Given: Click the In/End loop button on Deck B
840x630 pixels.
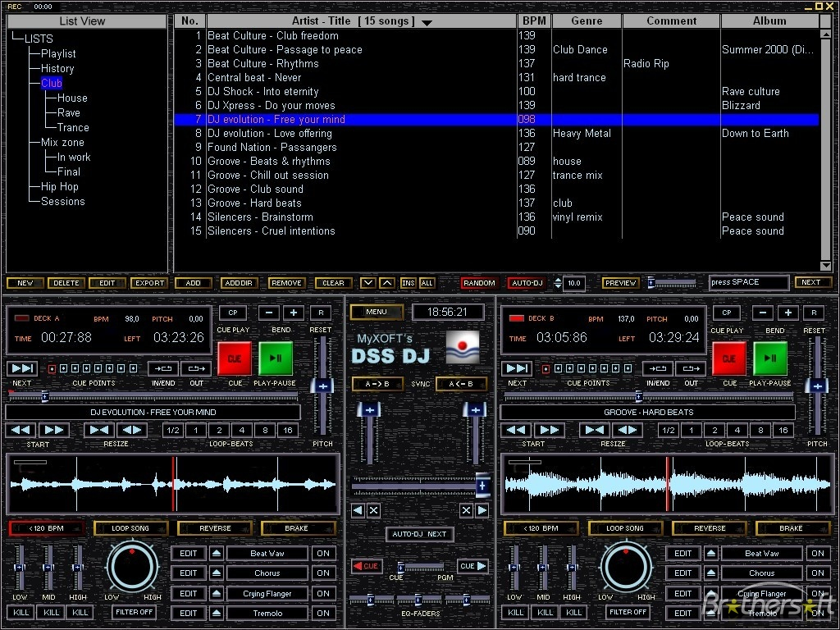Looking at the screenshot, I should 658,368.
